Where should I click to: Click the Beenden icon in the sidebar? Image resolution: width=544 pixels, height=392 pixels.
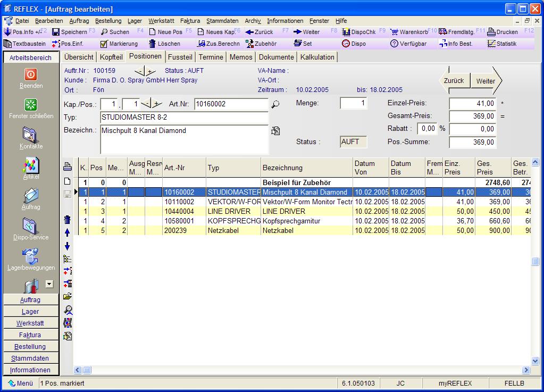click(30, 74)
